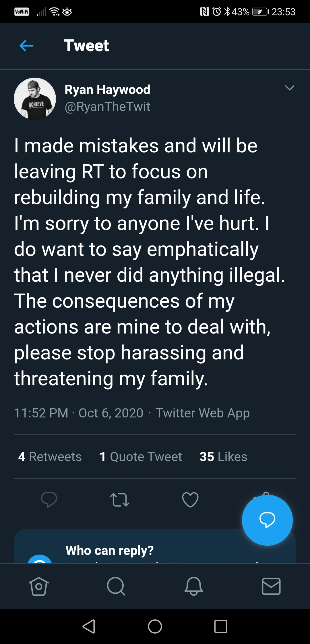Tap the reply speech bubble icon

[x=49, y=499]
